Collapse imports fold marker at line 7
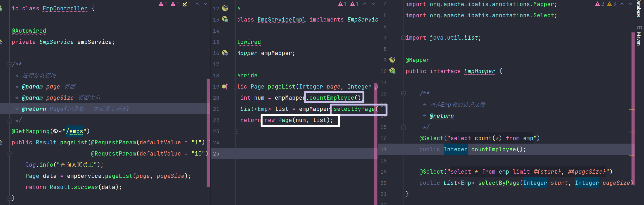644x205 pixels. pyautogui.click(x=403, y=38)
